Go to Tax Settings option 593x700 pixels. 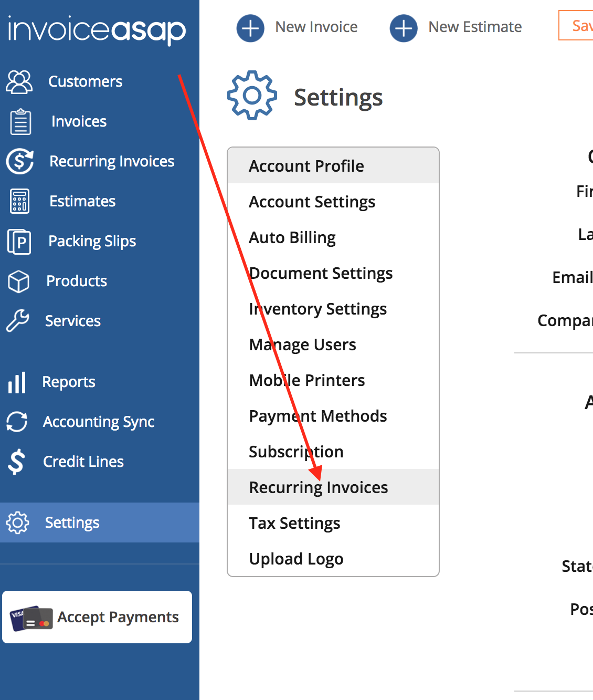coord(294,524)
